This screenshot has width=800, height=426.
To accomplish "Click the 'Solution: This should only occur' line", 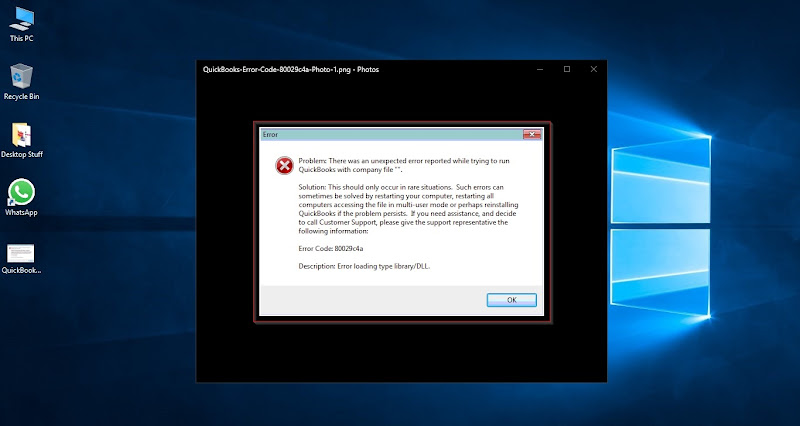I will [401, 187].
